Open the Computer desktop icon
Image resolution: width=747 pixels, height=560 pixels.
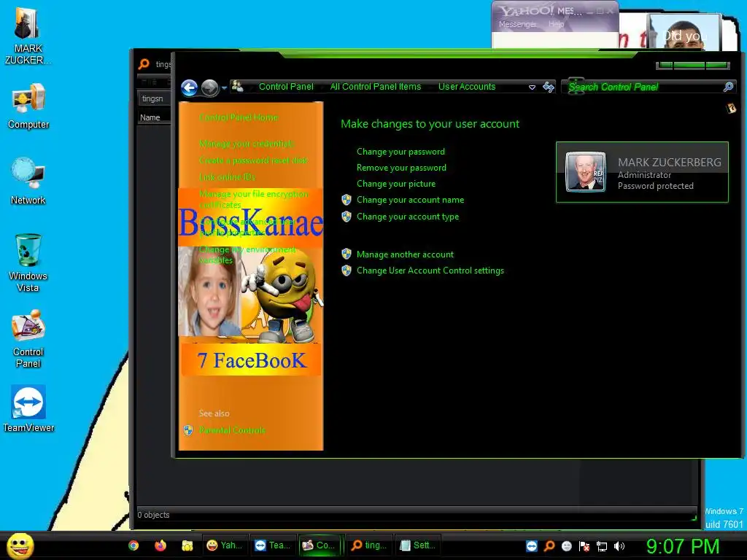[x=28, y=106]
